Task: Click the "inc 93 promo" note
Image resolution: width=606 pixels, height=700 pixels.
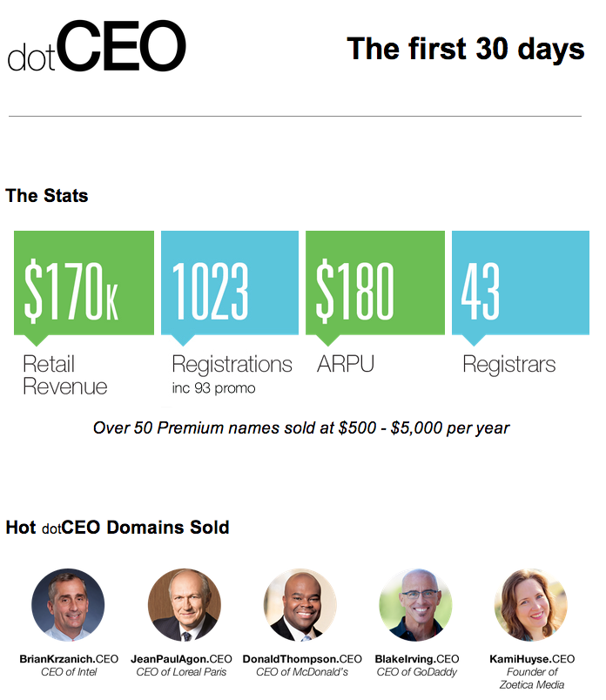Action: click(x=213, y=387)
